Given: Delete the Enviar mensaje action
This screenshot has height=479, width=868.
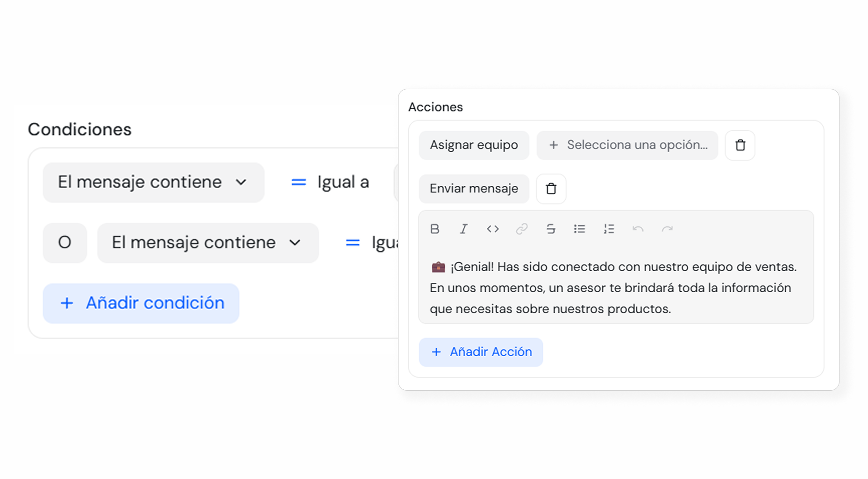Looking at the screenshot, I should point(551,189).
